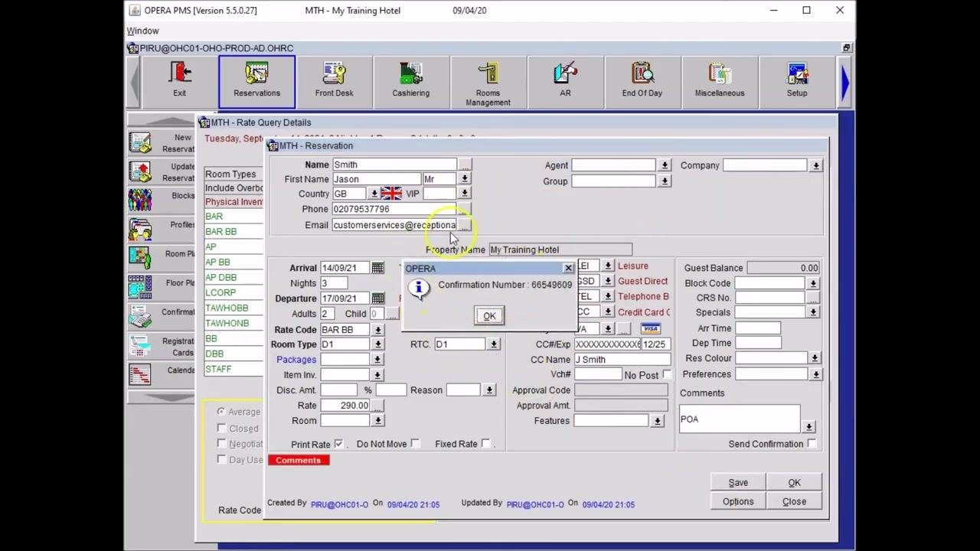Click into the POA Comments text box

coord(740,419)
